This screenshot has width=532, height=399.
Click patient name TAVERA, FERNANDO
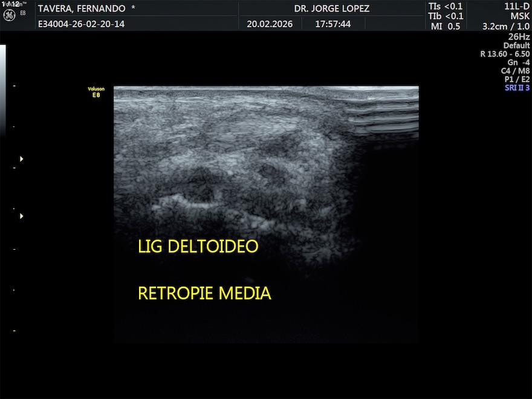[82, 8]
